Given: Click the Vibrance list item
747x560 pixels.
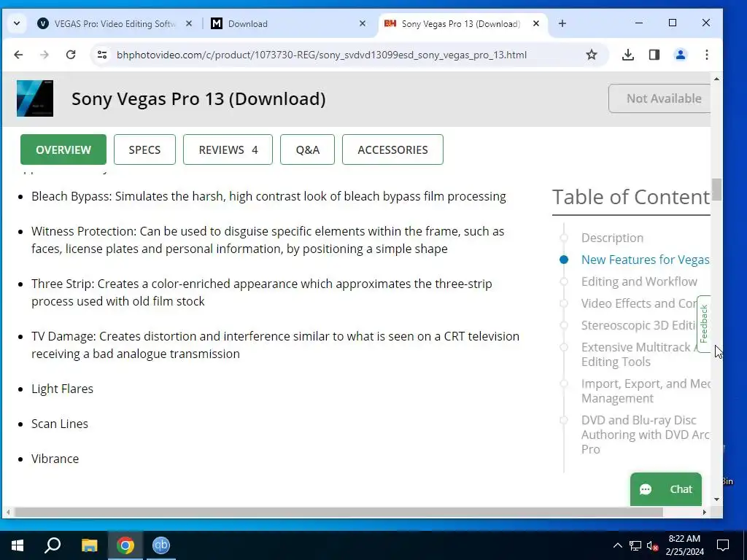Looking at the screenshot, I should [55, 459].
